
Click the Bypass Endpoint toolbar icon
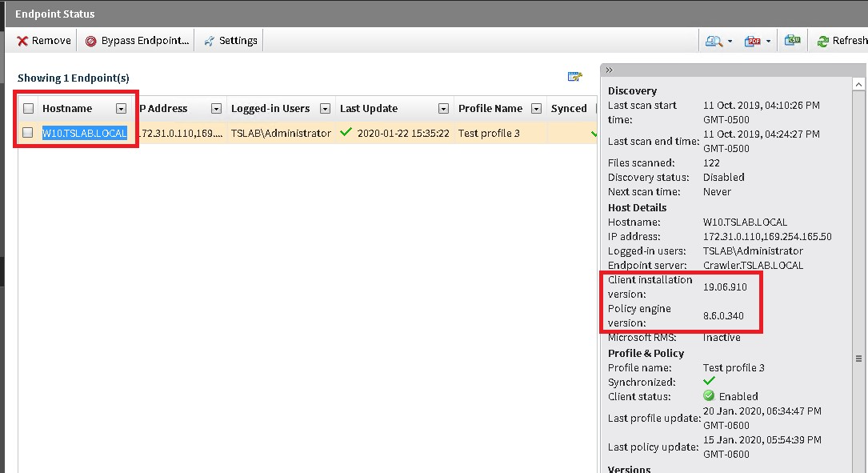point(91,41)
